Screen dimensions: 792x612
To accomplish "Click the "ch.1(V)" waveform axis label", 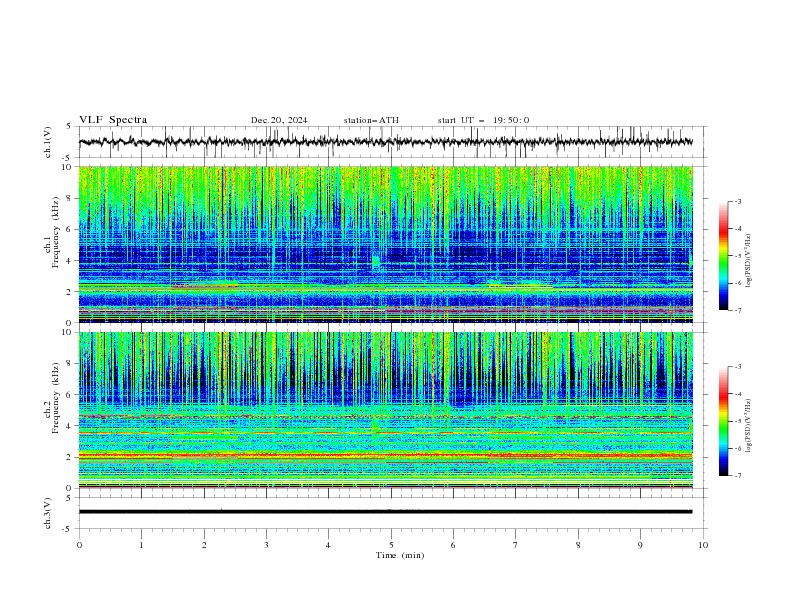I will (48, 142).
